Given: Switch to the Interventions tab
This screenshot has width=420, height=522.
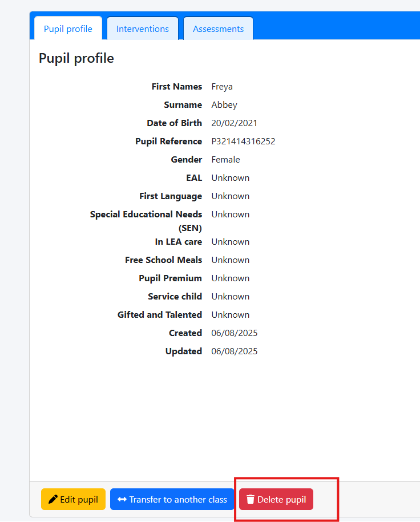Looking at the screenshot, I should coord(142,28).
